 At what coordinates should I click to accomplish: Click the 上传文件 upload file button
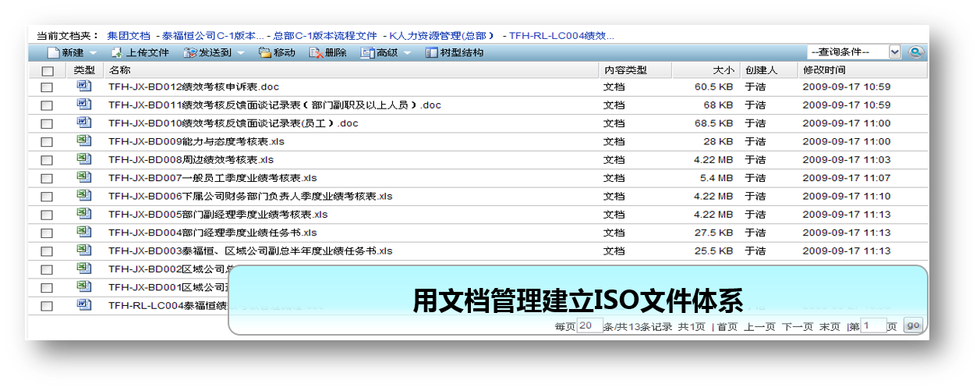pos(140,53)
